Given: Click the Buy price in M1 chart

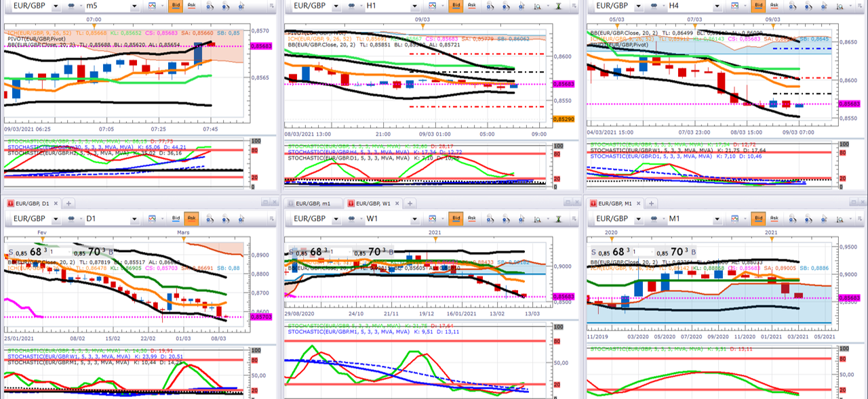Looking at the screenshot, I should pyautogui.click(x=677, y=251).
